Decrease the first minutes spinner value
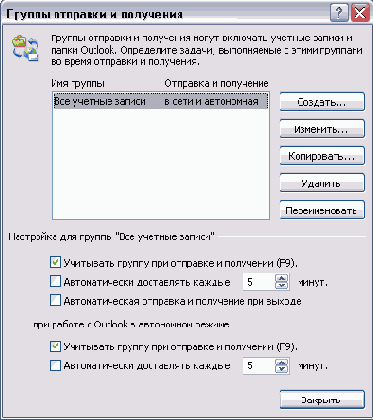 (282, 286)
